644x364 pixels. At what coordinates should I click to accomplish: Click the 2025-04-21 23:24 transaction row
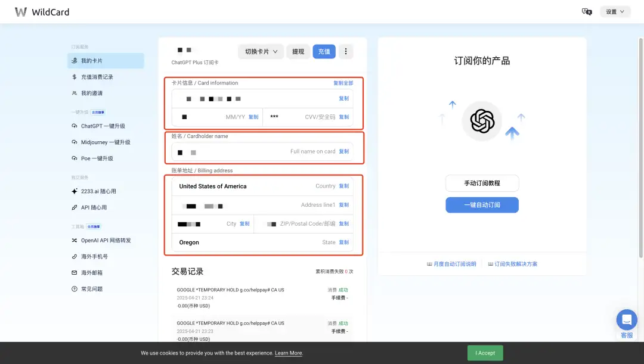click(262, 298)
